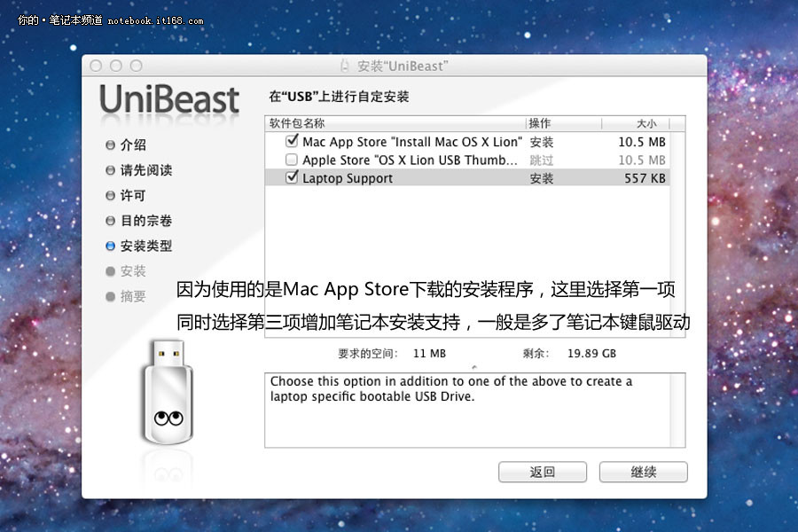Click the 软件包名称 column header
The image size is (798, 532).
395,124
